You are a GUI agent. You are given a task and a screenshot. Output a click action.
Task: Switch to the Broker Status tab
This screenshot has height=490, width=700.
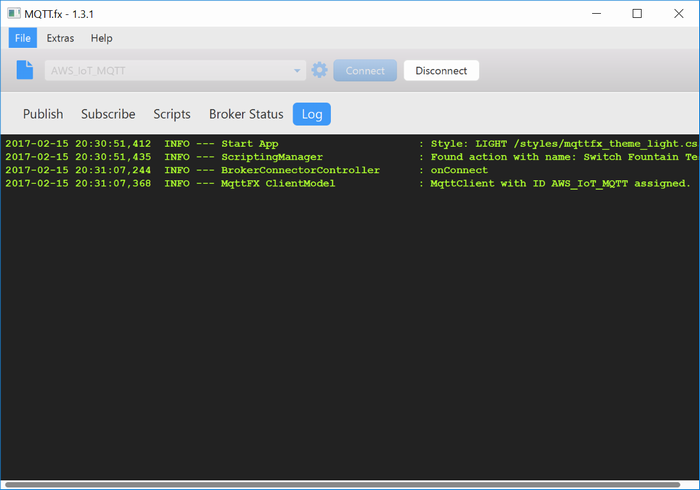pyautogui.click(x=246, y=114)
